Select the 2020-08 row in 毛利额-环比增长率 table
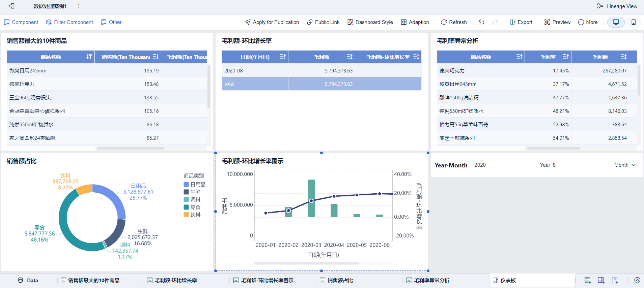644x288 pixels. click(x=322, y=71)
